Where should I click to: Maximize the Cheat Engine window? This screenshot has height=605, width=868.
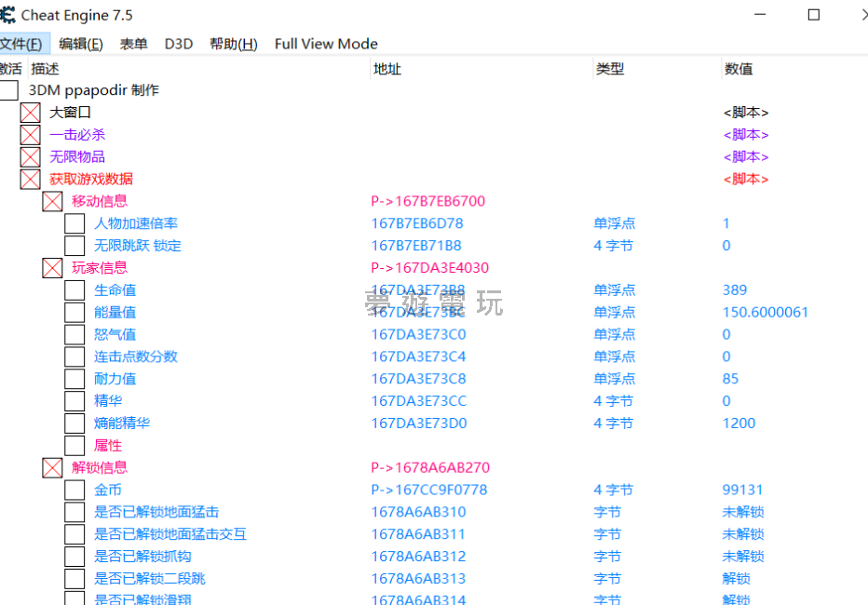click(813, 15)
